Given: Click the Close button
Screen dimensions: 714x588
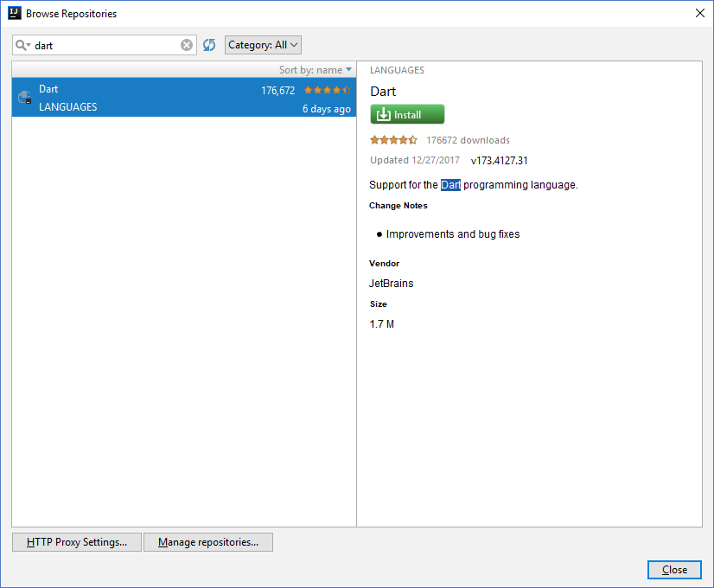Looking at the screenshot, I should 674,570.
